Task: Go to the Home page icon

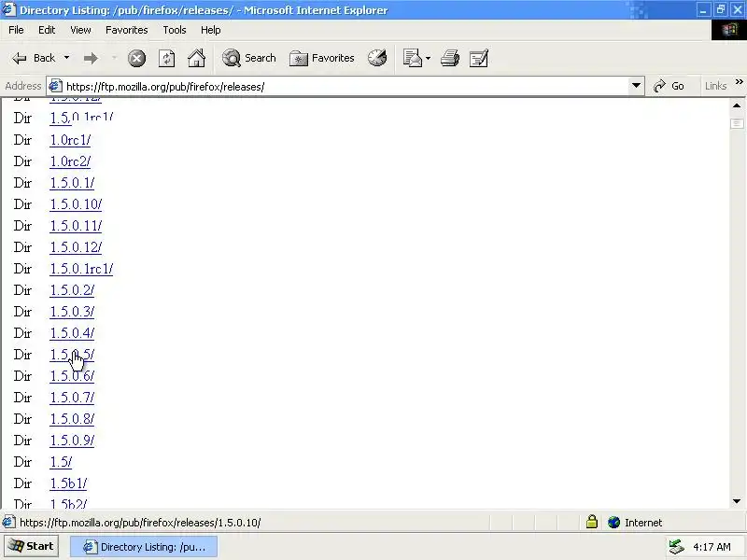Action: pos(196,58)
